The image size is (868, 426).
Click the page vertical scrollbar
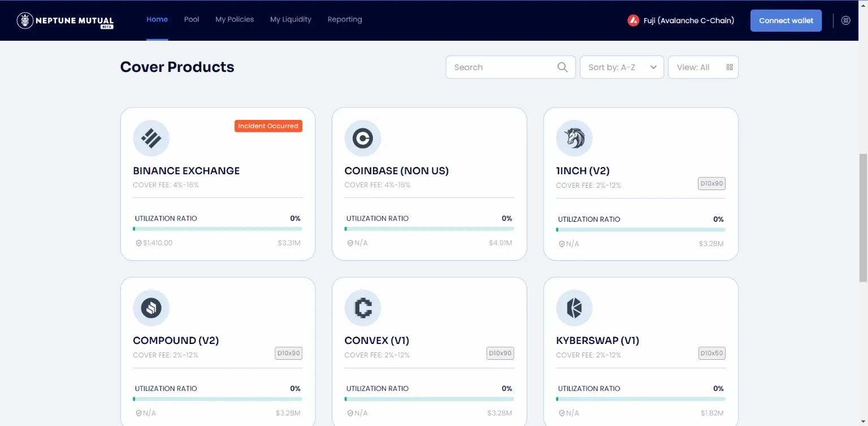click(x=863, y=217)
